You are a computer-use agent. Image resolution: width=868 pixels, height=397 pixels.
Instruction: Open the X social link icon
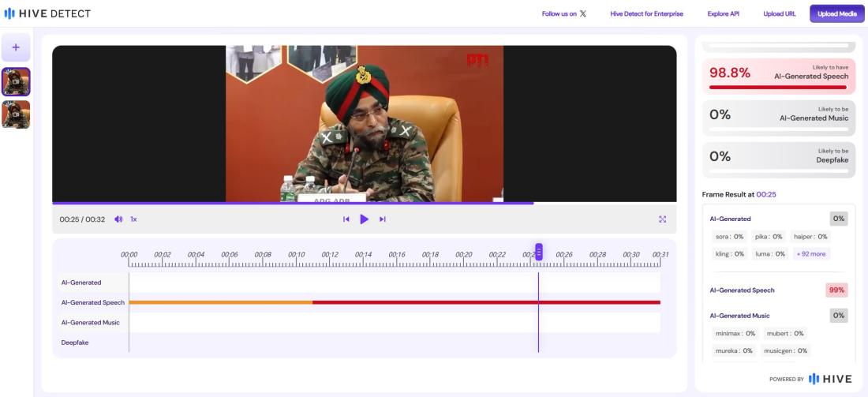[583, 14]
